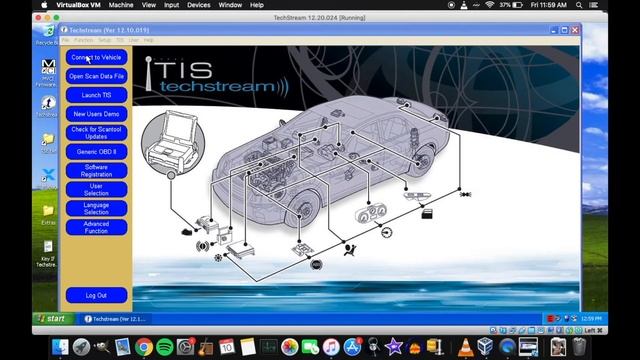Check for Scantool Updates

click(96, 133)
